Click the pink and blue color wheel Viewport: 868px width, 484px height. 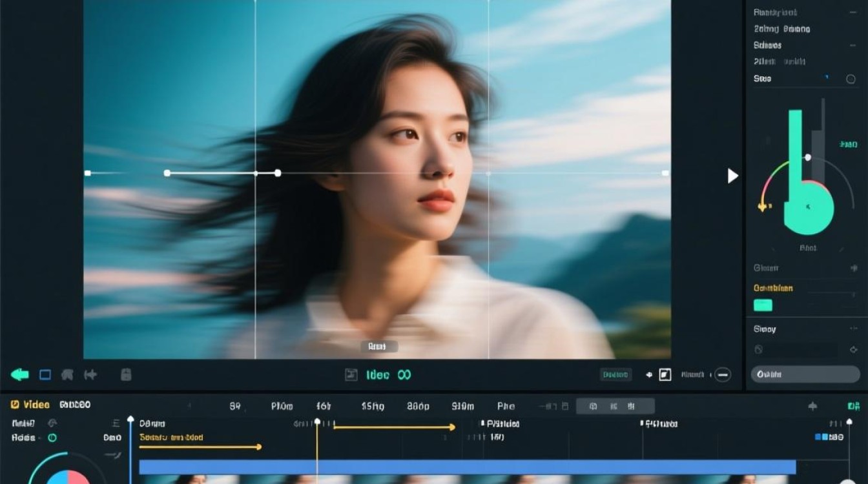point(68,478)
